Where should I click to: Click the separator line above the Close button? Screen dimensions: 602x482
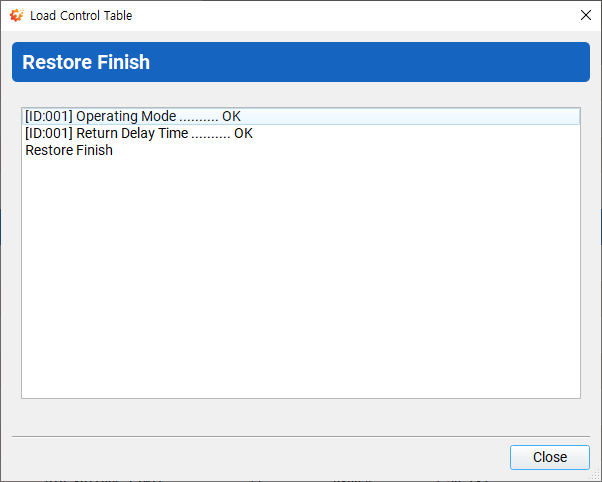(301, 436)
